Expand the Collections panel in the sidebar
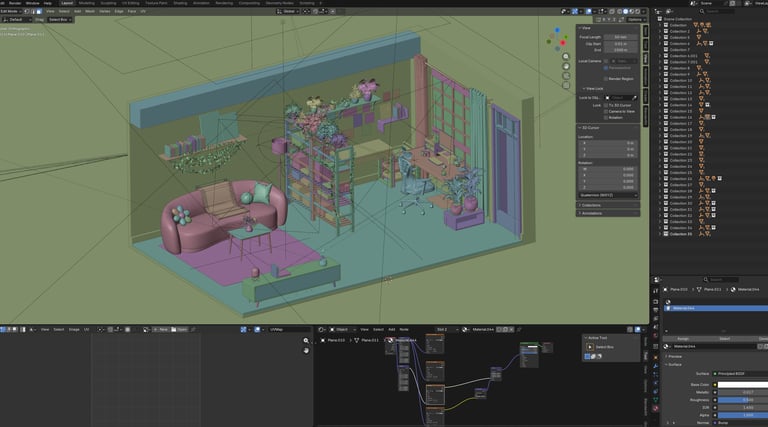The height and width of the screenshot is (427, 768). 608,205
